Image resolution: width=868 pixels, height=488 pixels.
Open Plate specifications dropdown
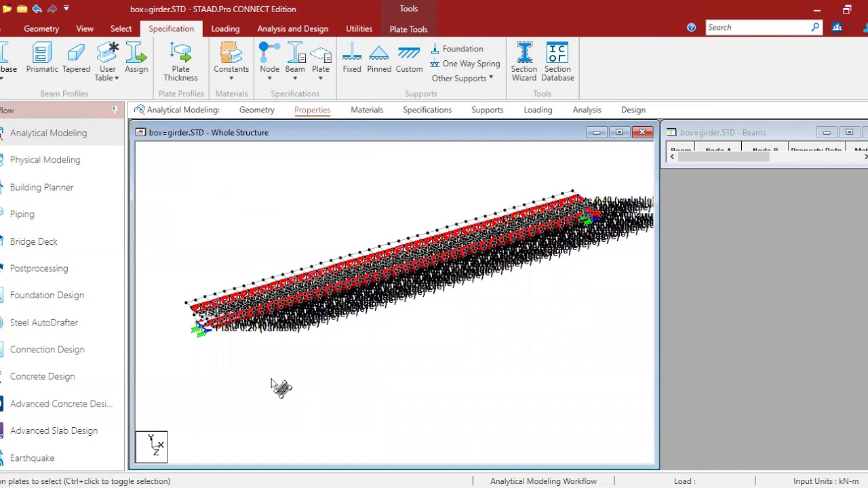[321, 62]
